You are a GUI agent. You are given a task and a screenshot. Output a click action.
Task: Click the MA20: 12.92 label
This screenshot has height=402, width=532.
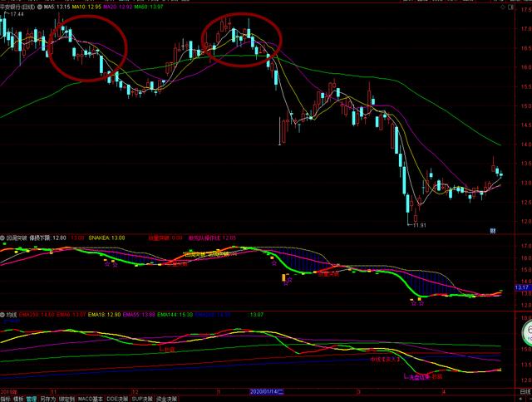tap(117, 7)
